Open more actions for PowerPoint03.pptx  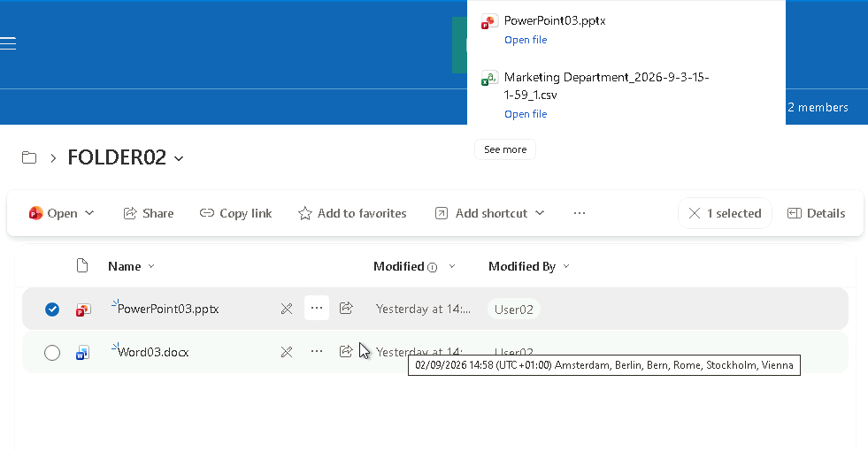317,308
